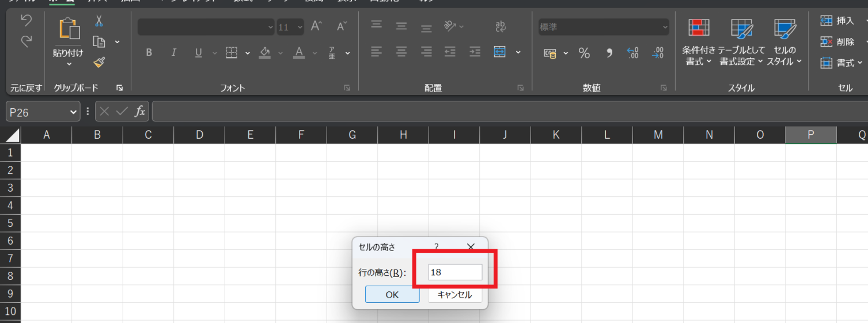The width and height of the screenshot is (868, 323).
Task: Click キャンセル in the row height dialog
Action: [455, 294]
